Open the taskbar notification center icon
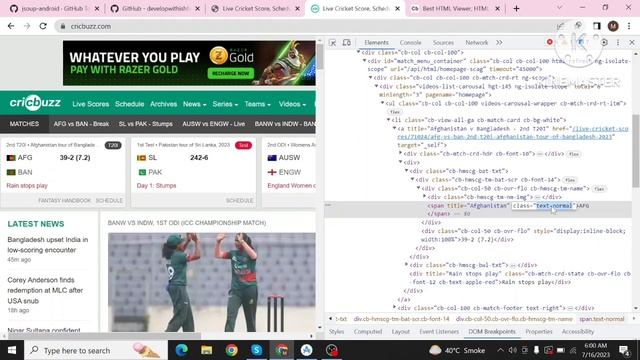The width and height of the screenshot is (640, 360). [624, 350]
